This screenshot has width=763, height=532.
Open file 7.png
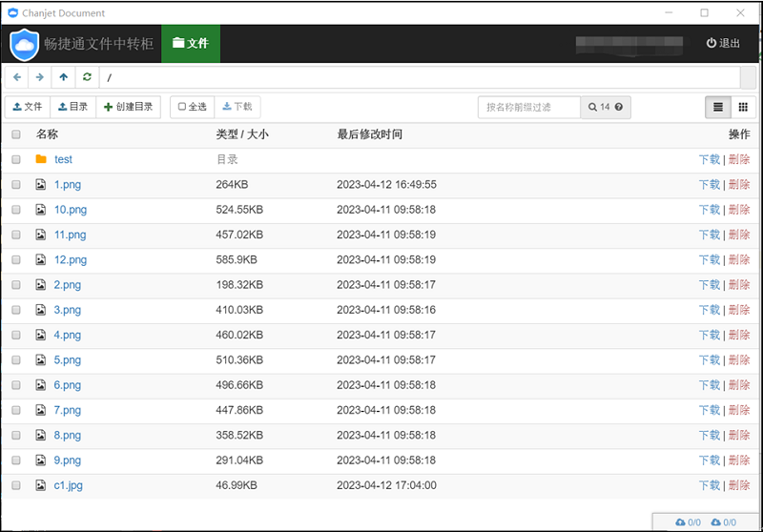tap(67, 410)
